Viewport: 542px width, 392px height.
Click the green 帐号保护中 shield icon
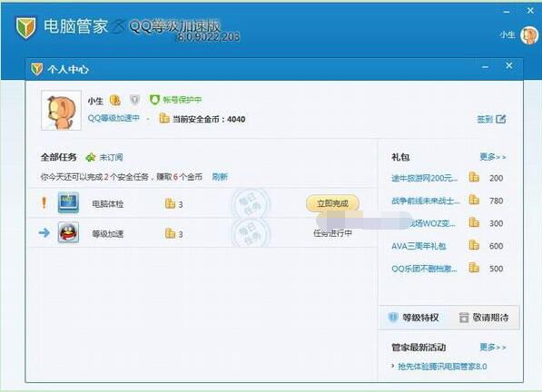point(154,100)
